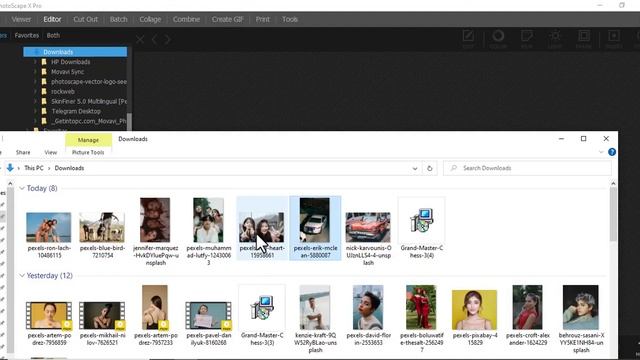Open the Share ribbon tab
Image resolution: width=640 pixels, height=360 pixels.
click(23, 152)
